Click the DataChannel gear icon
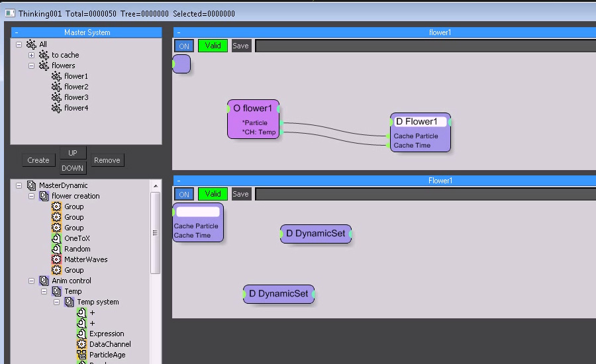Screen dimensions: 596x364 pos(81,344)
